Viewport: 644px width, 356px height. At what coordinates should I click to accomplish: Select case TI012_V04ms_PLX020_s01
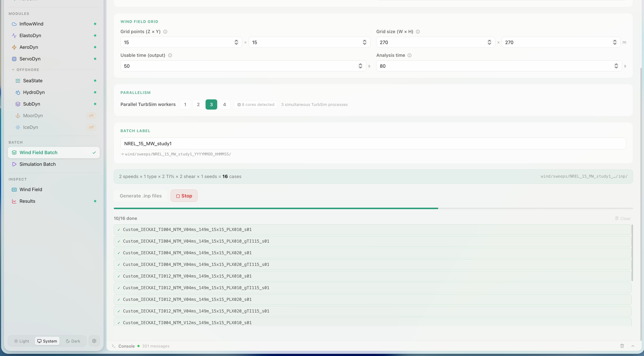372,300
